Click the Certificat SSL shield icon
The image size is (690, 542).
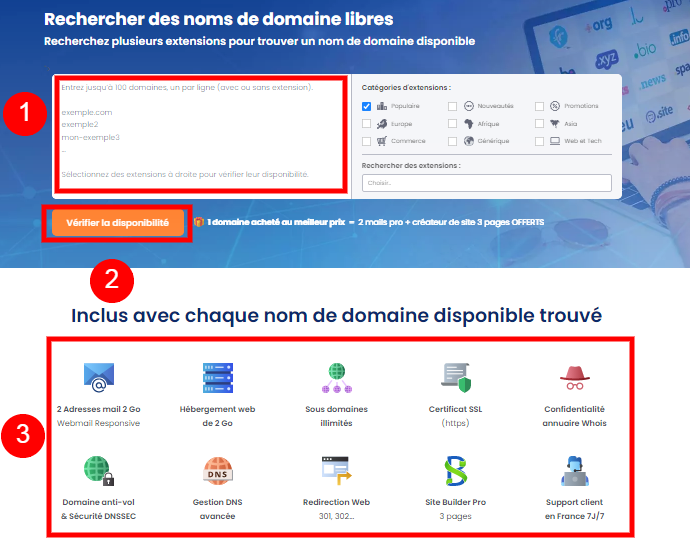[x=456, y=377]
